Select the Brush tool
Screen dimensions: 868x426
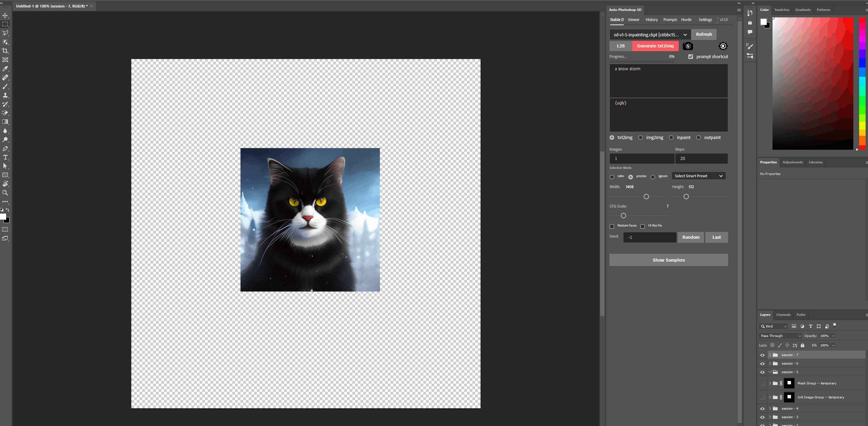(5, 86)
